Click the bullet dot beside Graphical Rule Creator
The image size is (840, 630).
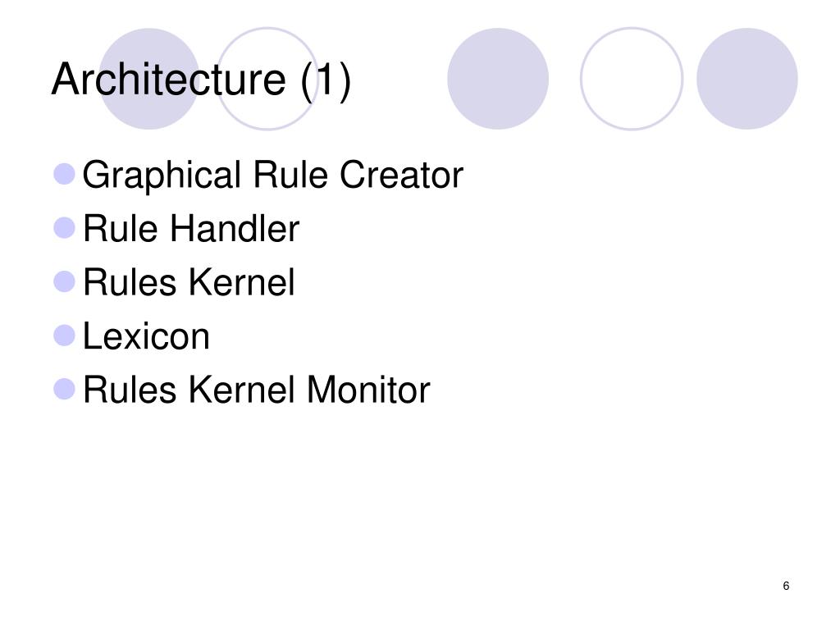coord(64,175)
